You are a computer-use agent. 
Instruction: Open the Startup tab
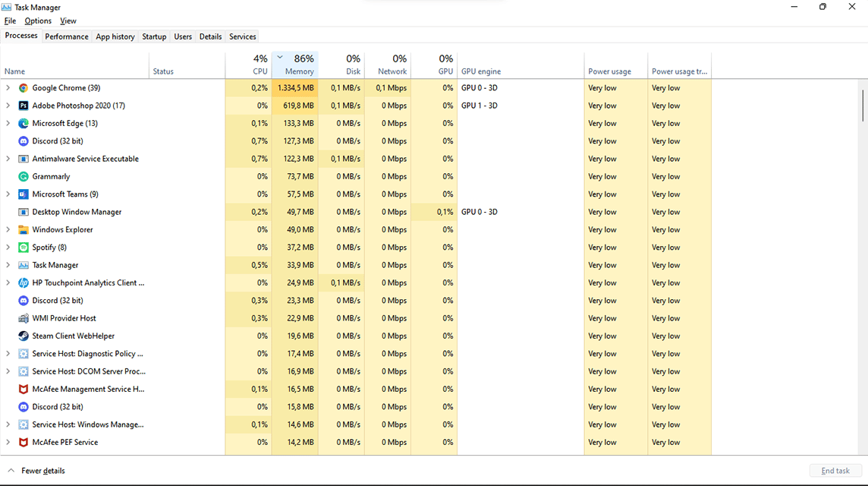154,36
